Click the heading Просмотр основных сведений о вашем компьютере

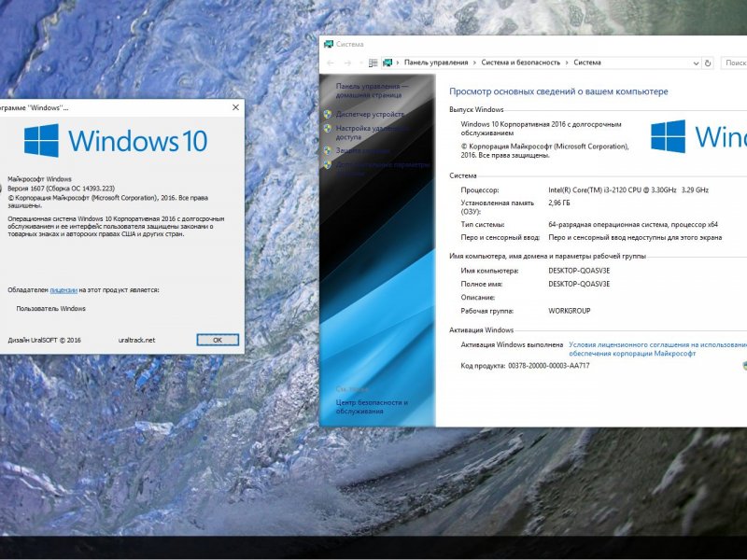tap(558, 91)
